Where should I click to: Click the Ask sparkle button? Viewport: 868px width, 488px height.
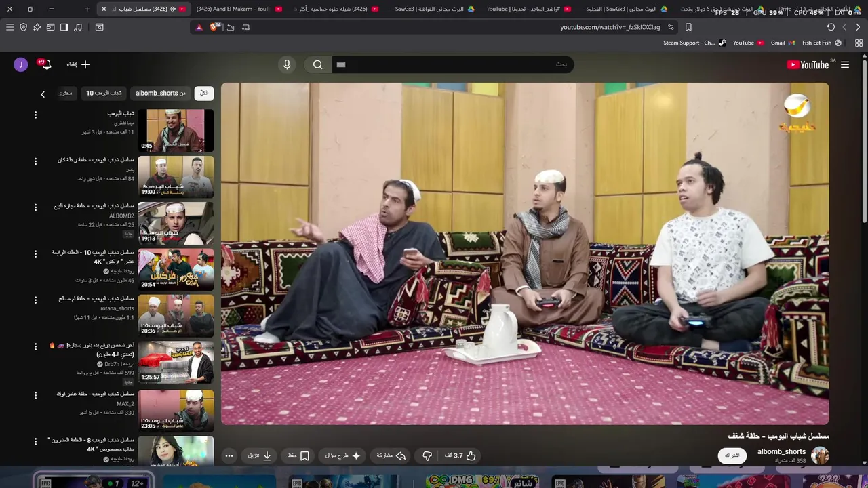point(343,455)
